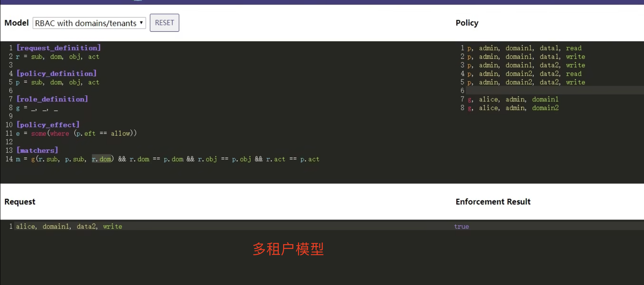Screen dimensions: 644x285
Task: Place cursor on the 'r = sub, dom, obj, act' line
Action: click(x=58, y=57)
